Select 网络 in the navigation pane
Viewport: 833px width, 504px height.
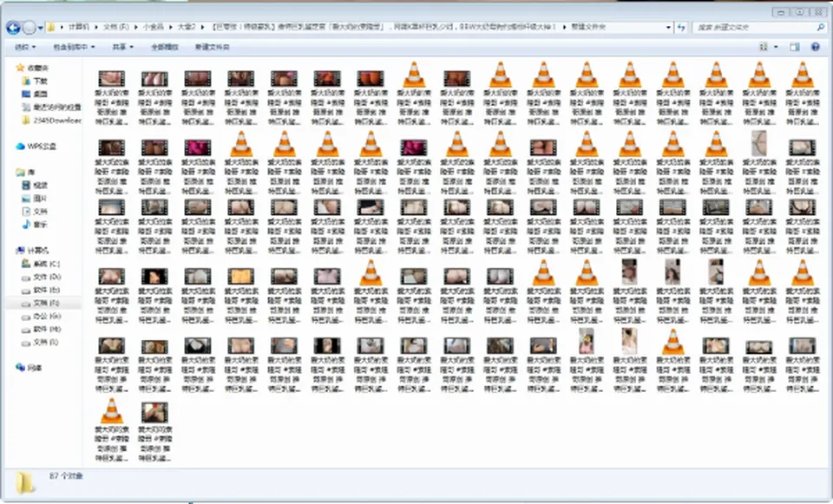(30, 368)
